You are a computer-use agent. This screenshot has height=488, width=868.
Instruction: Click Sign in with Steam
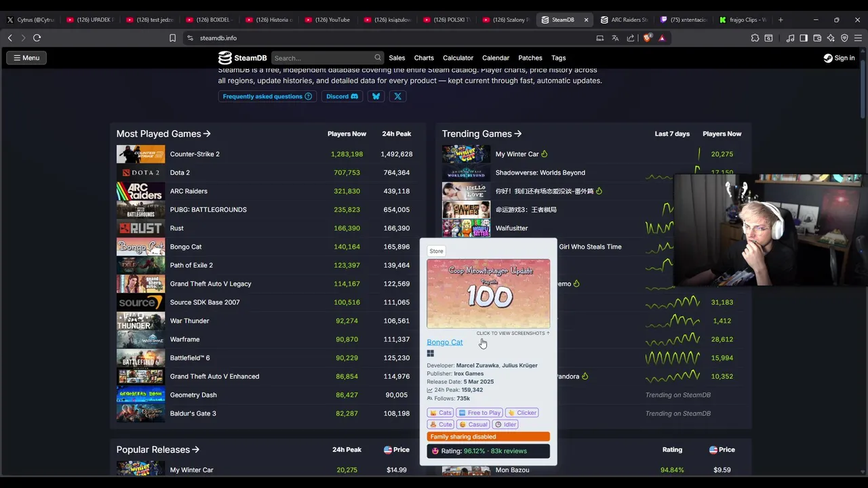click(x=839, y=58)
